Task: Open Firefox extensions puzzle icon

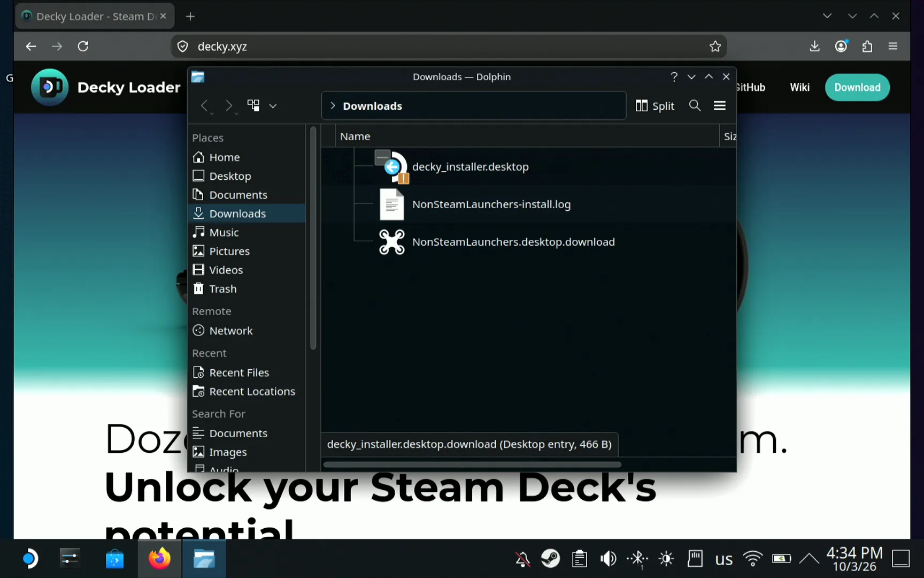Action: coord(867,47)
